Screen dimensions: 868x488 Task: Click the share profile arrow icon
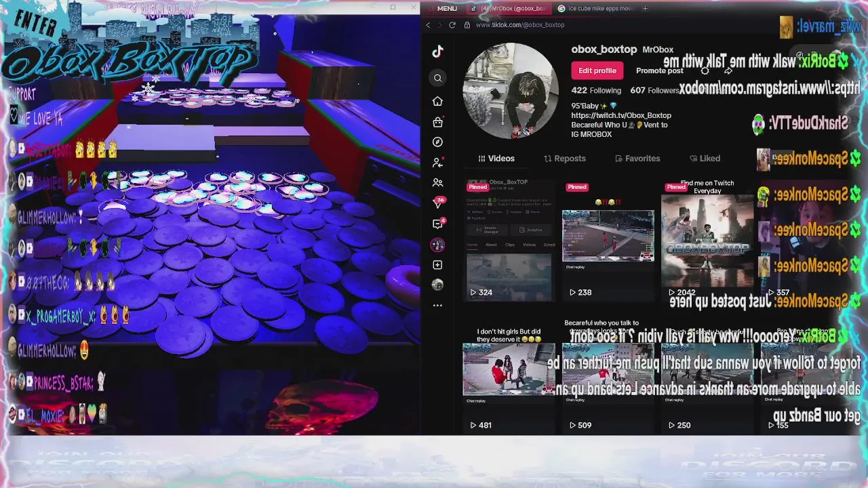pos(728,70)
